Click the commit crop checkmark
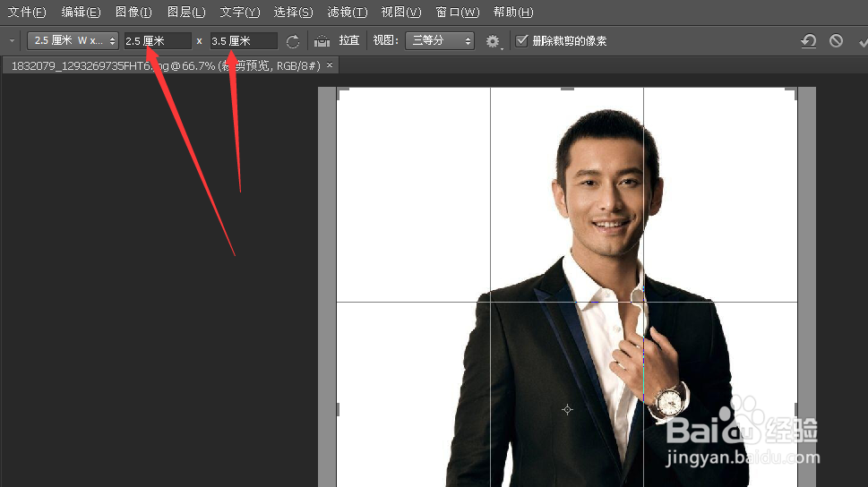This screenshot has height=487, width=868. [x=863, y=41]
